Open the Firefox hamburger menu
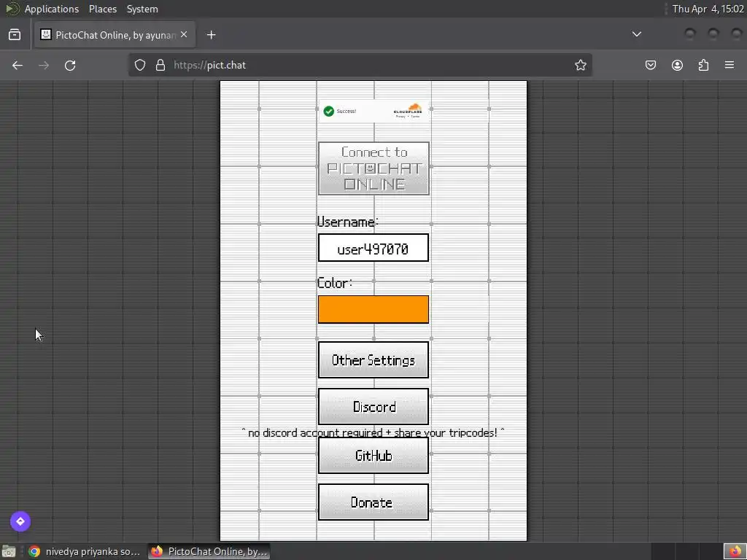 (729, 65)
